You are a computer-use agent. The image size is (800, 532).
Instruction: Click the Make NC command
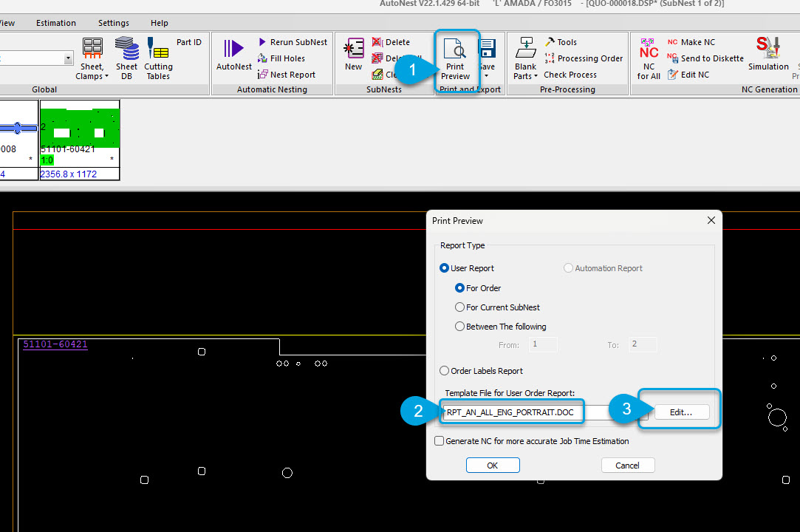[x=691, y=42]
